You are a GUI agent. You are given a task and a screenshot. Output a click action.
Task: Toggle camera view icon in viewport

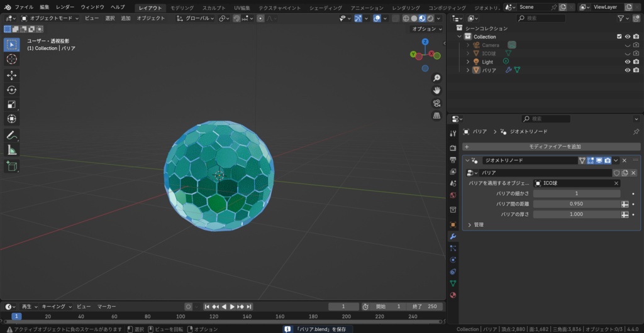pos(436,103)
